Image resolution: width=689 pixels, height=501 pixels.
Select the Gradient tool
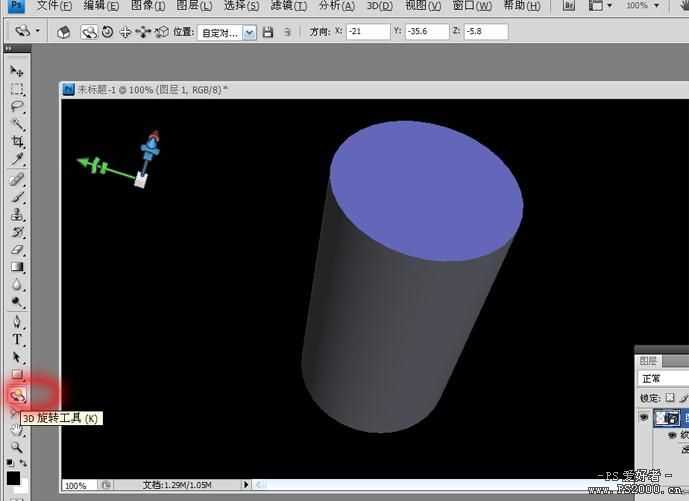(x=17, y=267)
